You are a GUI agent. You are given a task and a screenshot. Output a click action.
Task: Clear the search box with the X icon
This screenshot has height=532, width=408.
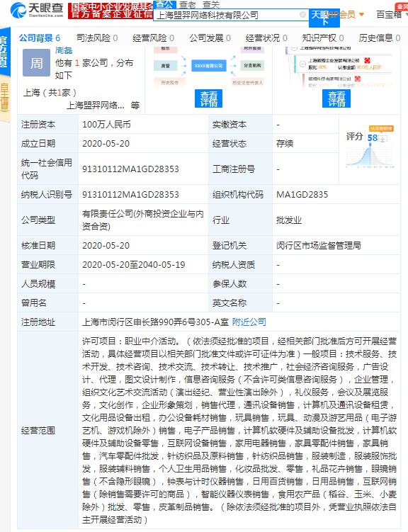coord(302,15)
